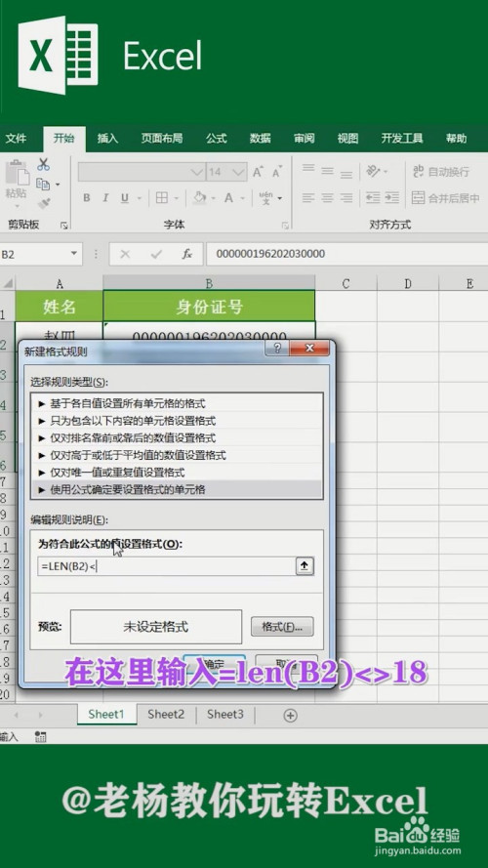Open the font size dropdown
488x868 pixels.
point(239,172)
